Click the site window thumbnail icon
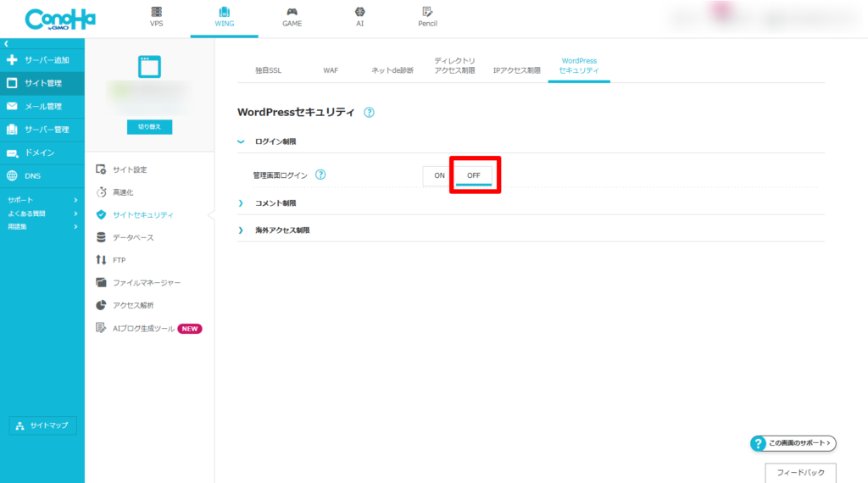The width and height of the screenshot is (868, 483). click(149, 66)
